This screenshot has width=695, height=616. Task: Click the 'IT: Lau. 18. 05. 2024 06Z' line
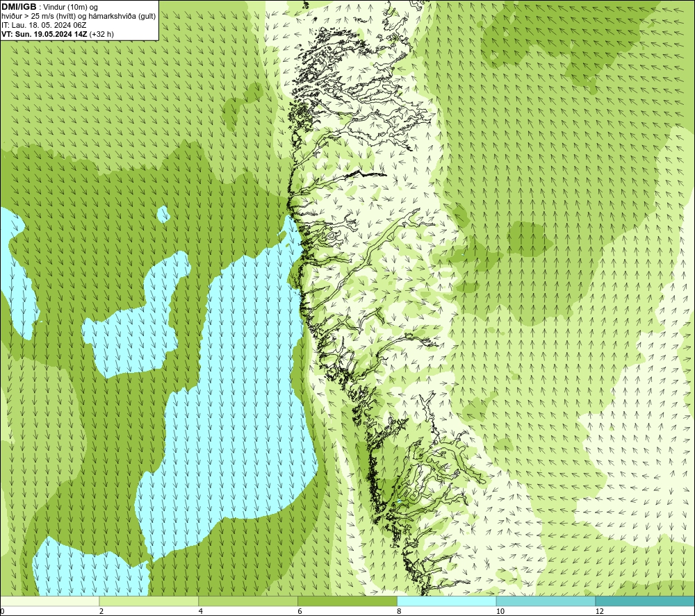pos(44,25)
